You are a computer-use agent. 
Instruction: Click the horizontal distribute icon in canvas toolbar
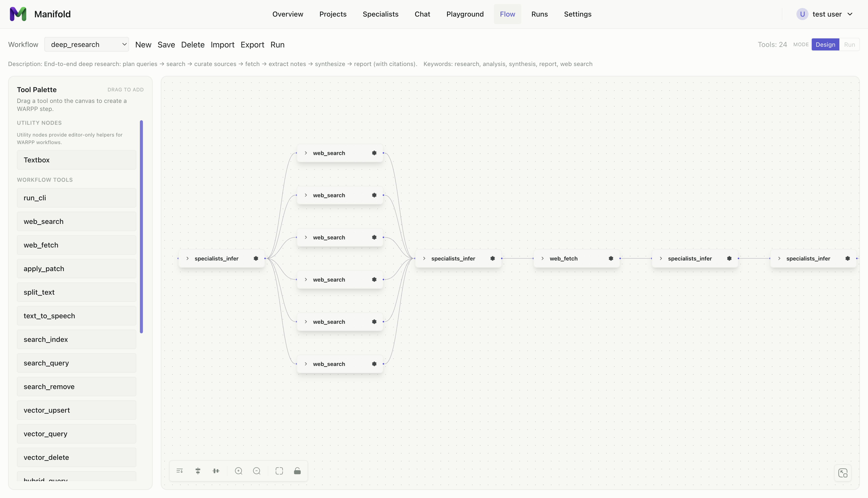(x=215, y=471)
